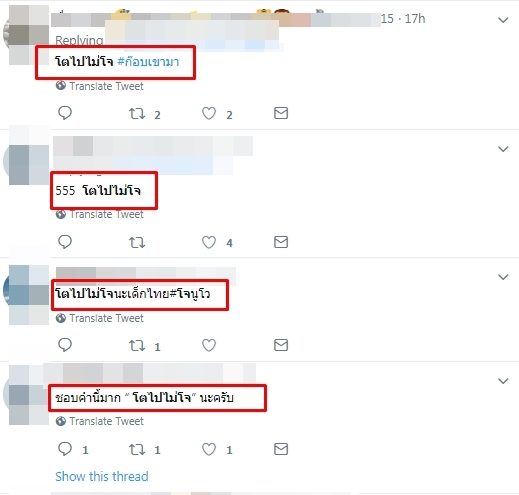Like the '555 โตไปไม่โจ' tweet
Viewport: 519px width, 495px height.
coord(209,242)
